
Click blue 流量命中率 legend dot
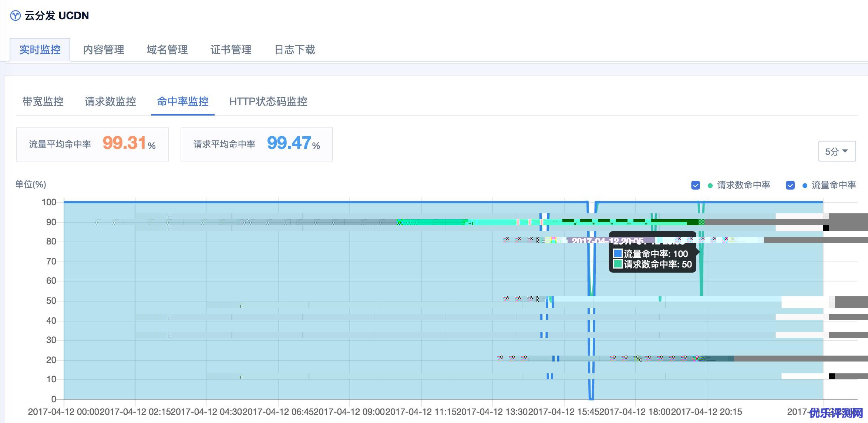pos(805,186)
